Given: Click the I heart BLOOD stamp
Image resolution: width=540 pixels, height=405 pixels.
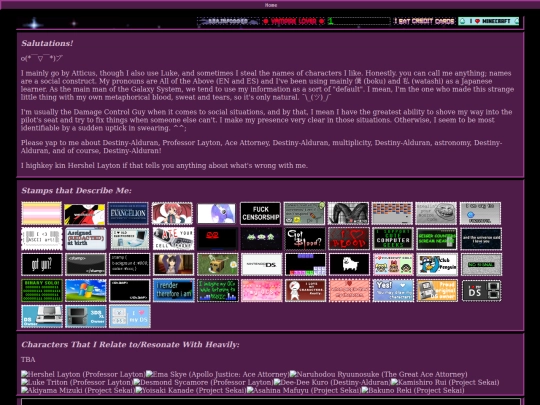Looking at the screenshot, I should [x=349, y=239].
